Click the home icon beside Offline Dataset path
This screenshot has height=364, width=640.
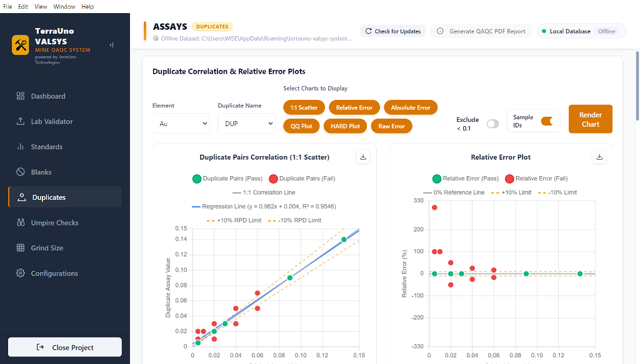[156, 38]
